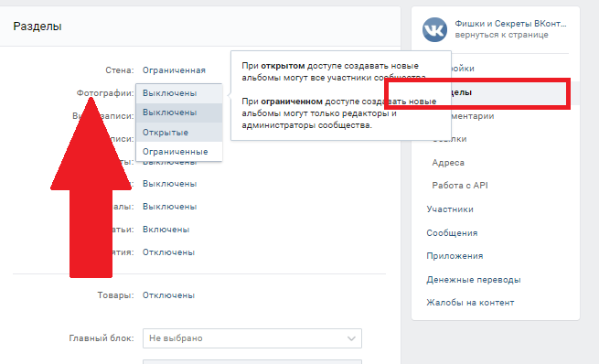This screenshot has width=599, height=364.
Task: Open 'Адреса' in side menu
Action: coord(448,163)
